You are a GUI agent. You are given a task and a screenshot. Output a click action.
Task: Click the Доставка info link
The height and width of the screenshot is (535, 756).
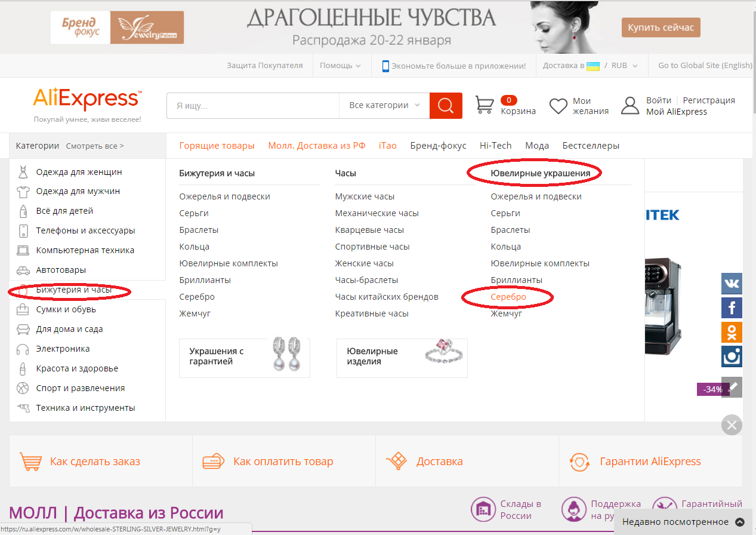(x=440, y=462)
